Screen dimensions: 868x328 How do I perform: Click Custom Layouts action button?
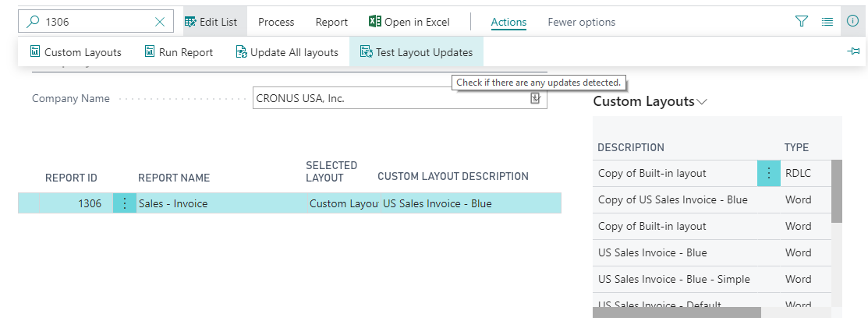point(76,52)
